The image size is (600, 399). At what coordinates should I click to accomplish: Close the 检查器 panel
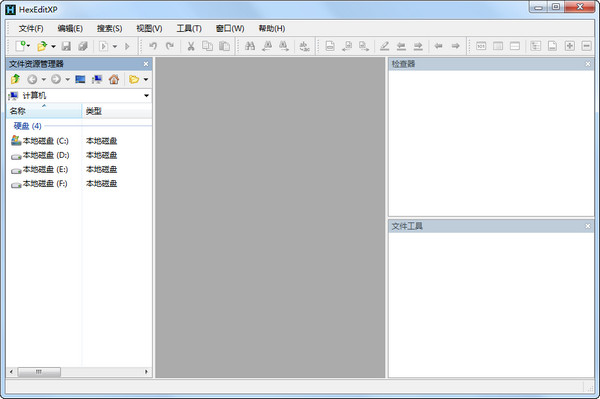(x=588, y=64)
